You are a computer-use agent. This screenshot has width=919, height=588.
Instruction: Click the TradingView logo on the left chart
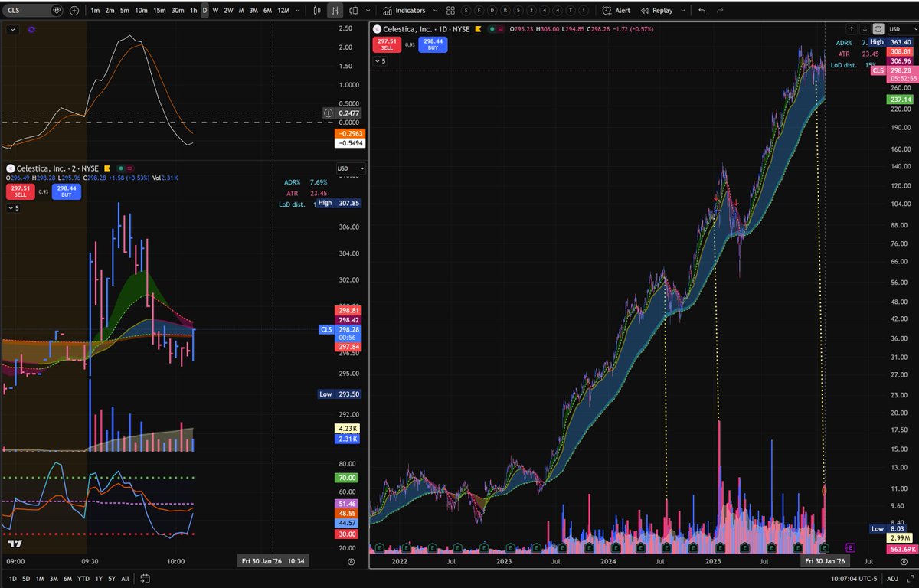click(x=15, y=544)
